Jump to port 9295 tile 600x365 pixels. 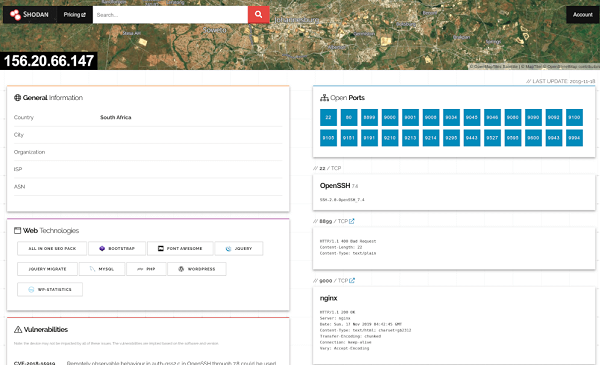tap(451, 138)
